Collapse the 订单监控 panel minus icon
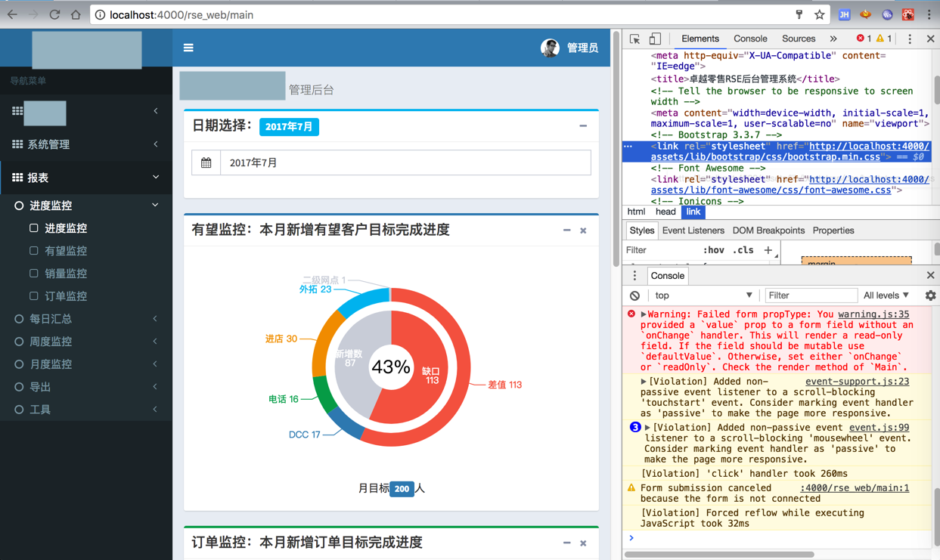940x560 pixels. (566, 543)
